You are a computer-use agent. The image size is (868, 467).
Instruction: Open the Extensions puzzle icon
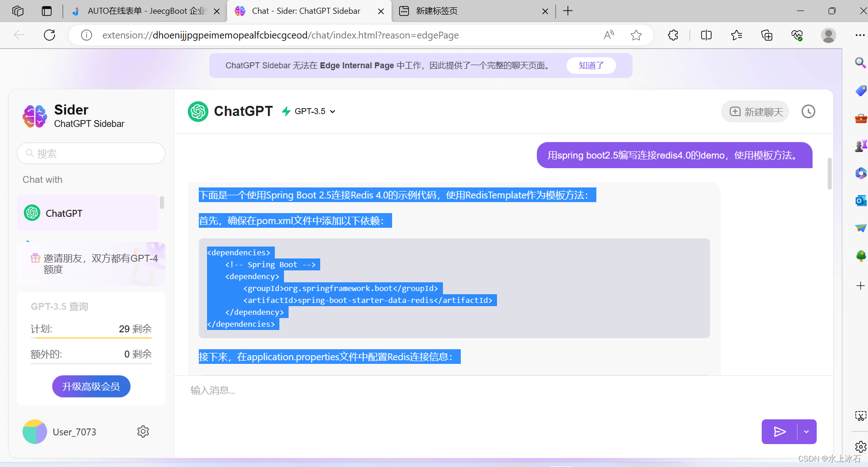[x=673, y=35]
